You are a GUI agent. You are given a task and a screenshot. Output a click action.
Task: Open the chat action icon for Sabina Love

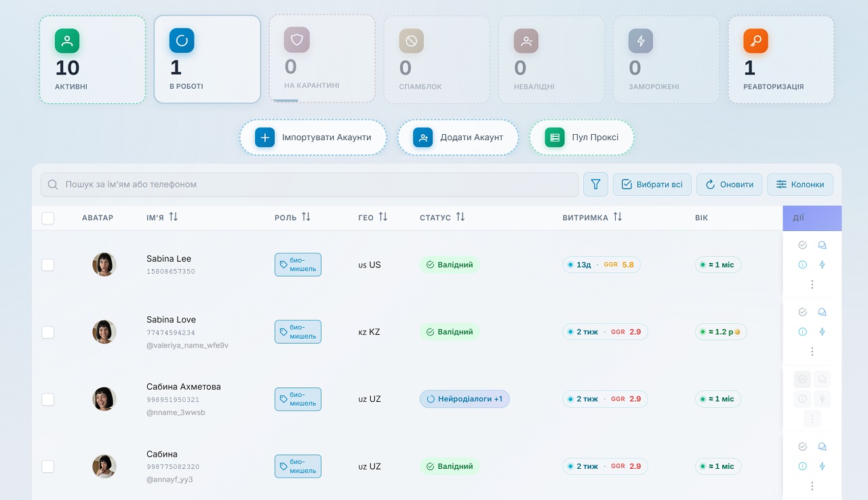tap(822, 312)
